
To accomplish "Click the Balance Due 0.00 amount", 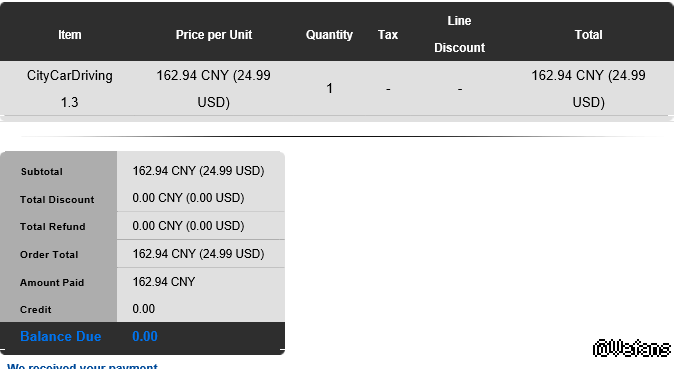I will 145,336.
